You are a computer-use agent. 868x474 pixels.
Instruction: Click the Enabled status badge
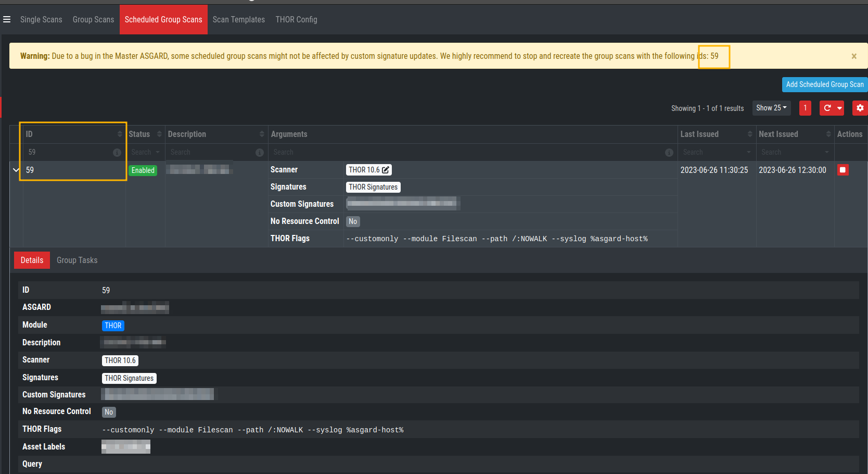(143, 170)
